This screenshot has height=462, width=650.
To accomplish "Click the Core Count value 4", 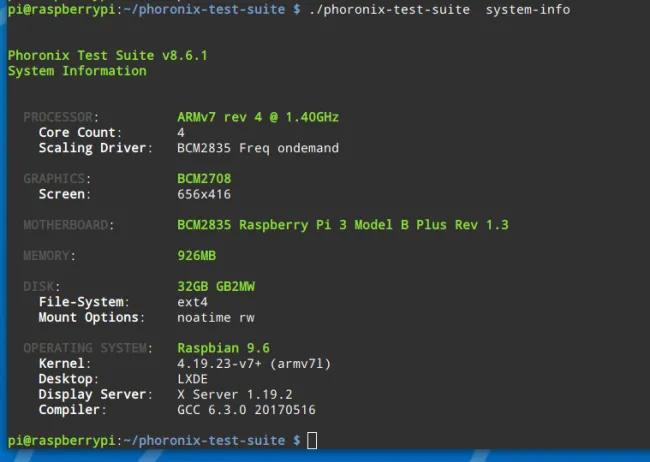I will tap(181, 132).
